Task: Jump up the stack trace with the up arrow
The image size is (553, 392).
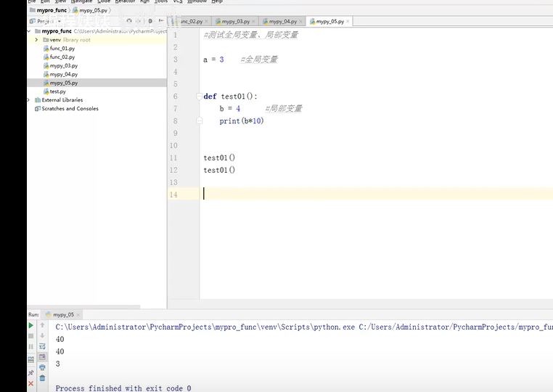Action: (x=42, y=325)
